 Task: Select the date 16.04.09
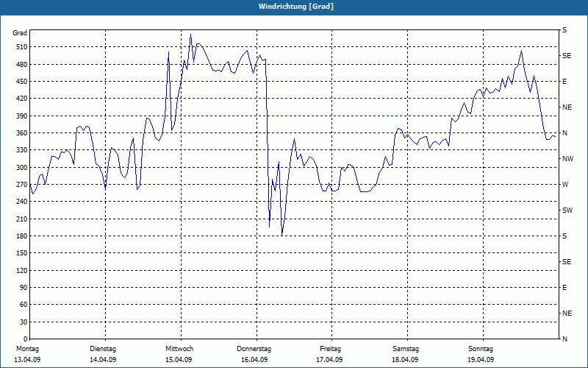click(x=254, y=360)
